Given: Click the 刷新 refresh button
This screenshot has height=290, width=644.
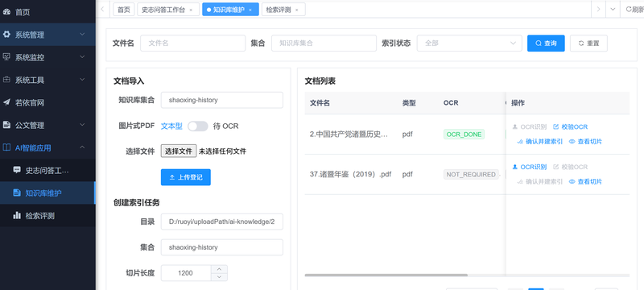Looking at the screenshot, I should pos(634,9).
